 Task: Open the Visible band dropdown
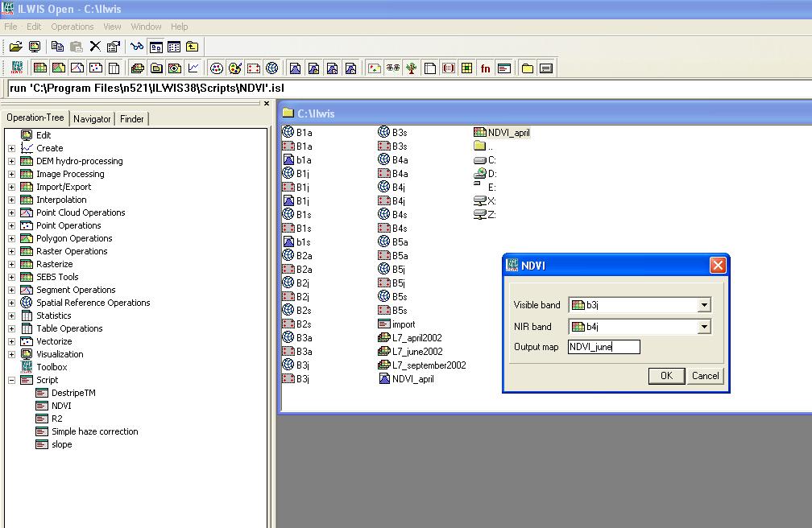[704, 305]
